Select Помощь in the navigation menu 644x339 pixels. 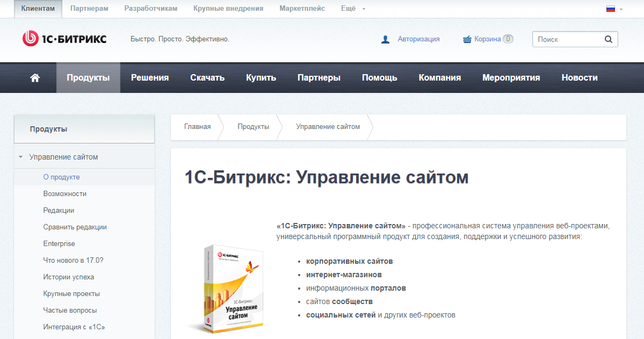(x=379, y=77)
